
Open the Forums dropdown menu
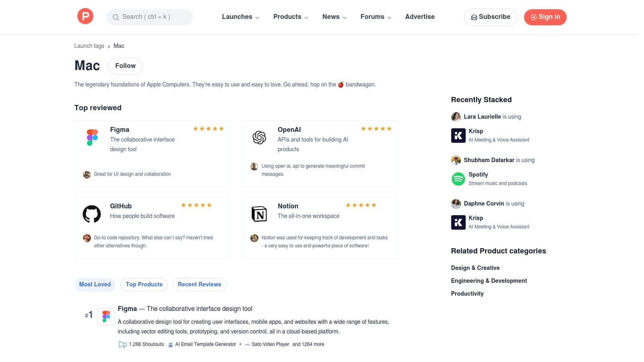(x=376, y=17)
